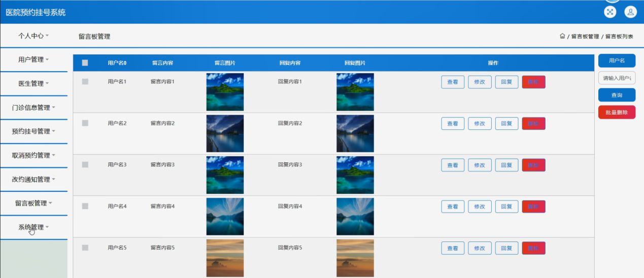Open the user avatar icon
The width and height of the screenshot is (644, 278).
630,12
